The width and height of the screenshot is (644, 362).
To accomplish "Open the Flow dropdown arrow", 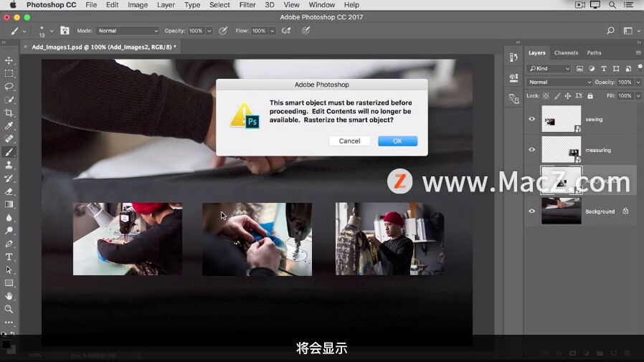I will pyautogui.click(x=272, y=31).
